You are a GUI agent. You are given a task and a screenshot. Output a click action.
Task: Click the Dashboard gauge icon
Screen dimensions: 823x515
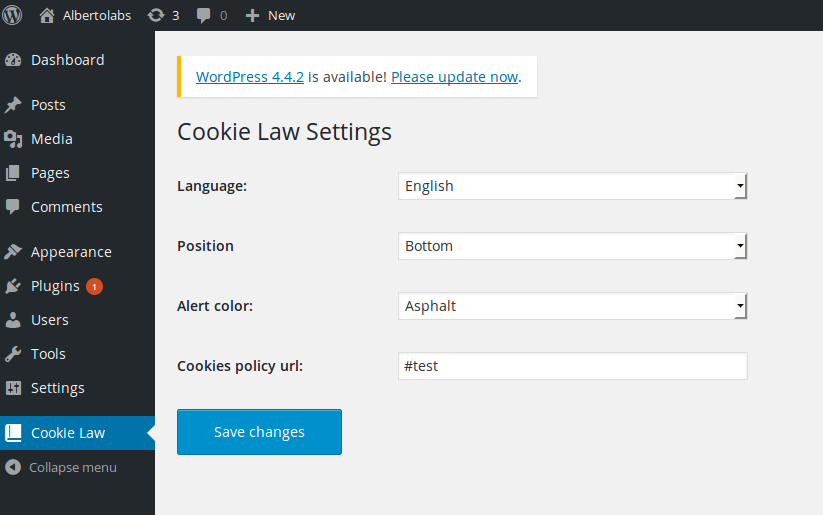point(13,60)
